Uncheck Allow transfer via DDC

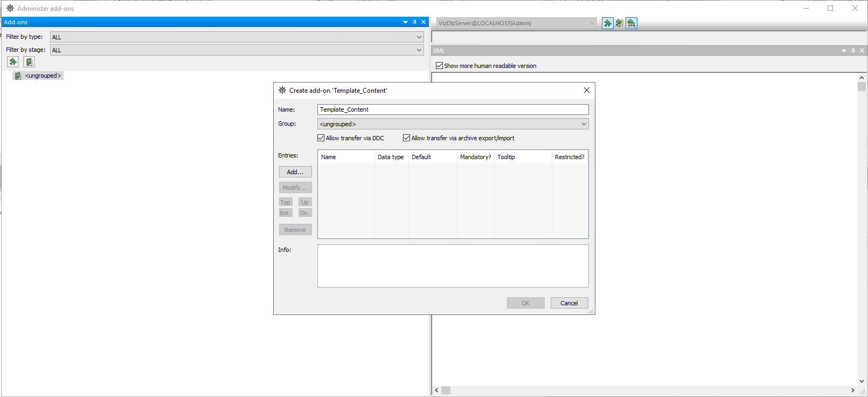pyautogui.click(x=321, y=138)
